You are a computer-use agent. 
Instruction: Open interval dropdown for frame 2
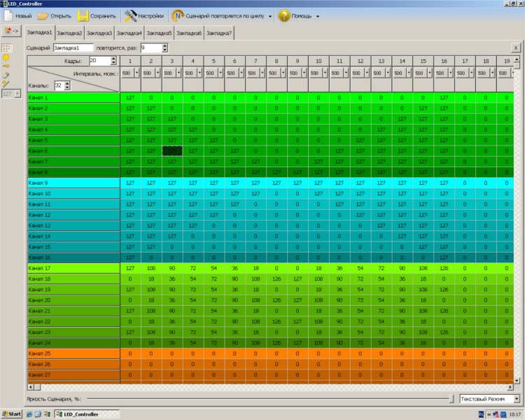[157, 73]
